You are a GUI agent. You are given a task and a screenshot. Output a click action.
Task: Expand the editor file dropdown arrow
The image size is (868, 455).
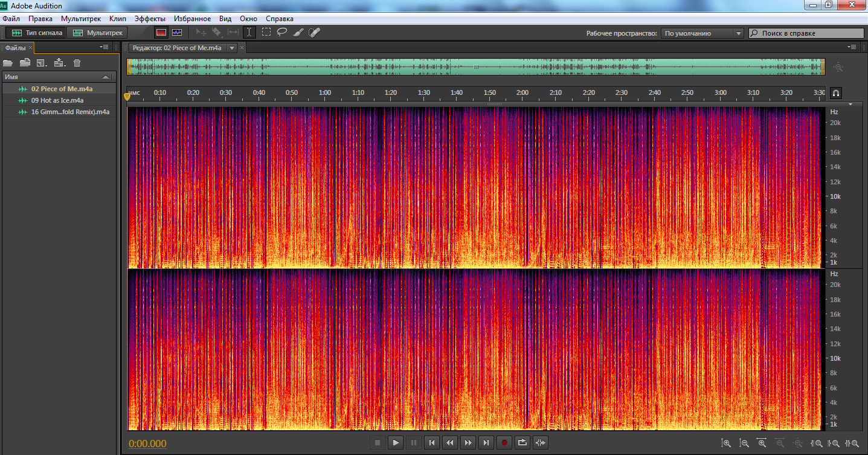232,48
